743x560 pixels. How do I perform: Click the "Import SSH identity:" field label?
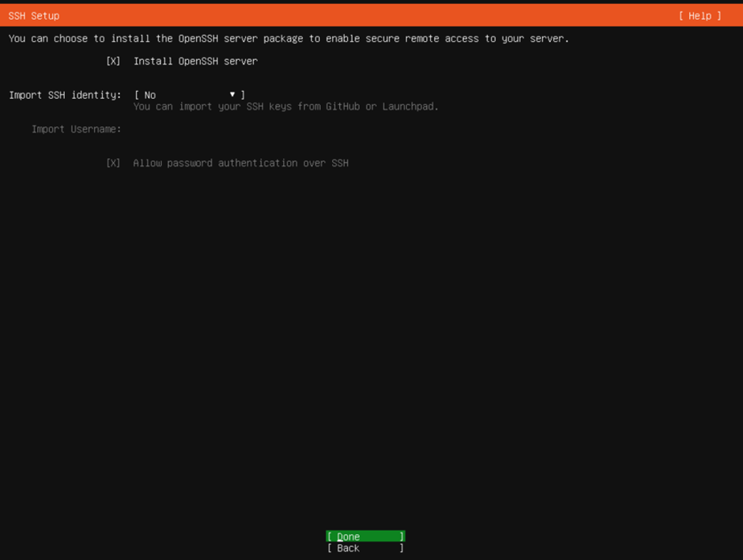(65, 95)
